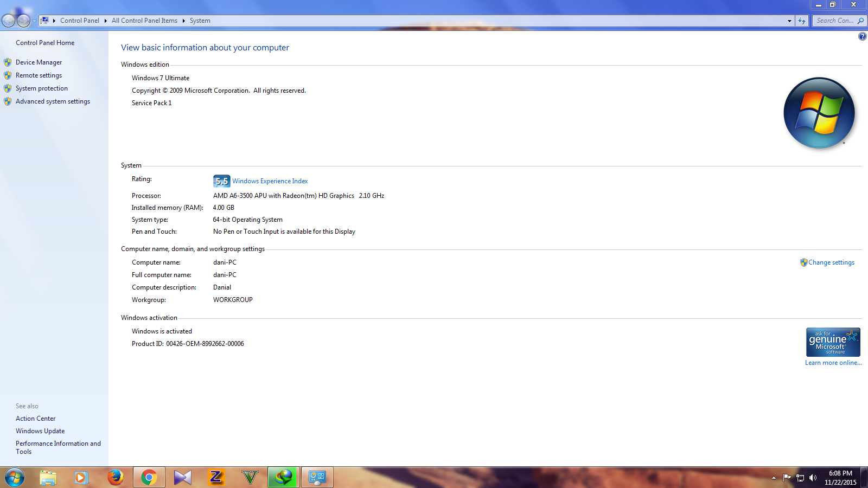Click the 5.5 rating score badge
Viewport: 868px width, 488px height.
(221, 181)
